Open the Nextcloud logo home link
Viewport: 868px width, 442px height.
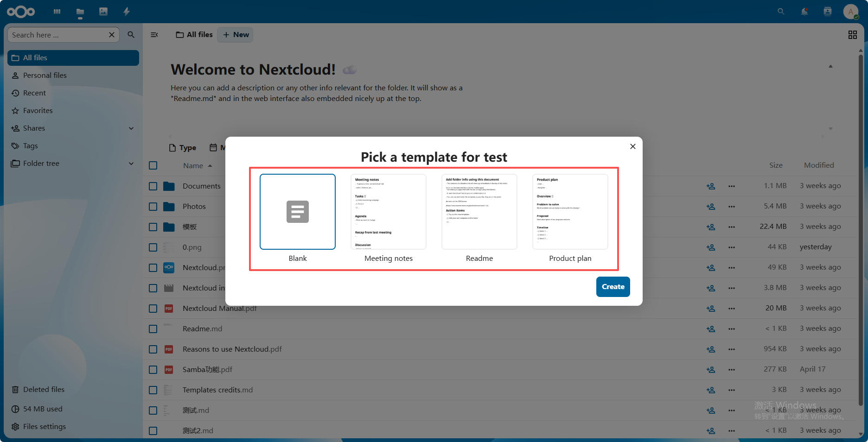(21, 12)
